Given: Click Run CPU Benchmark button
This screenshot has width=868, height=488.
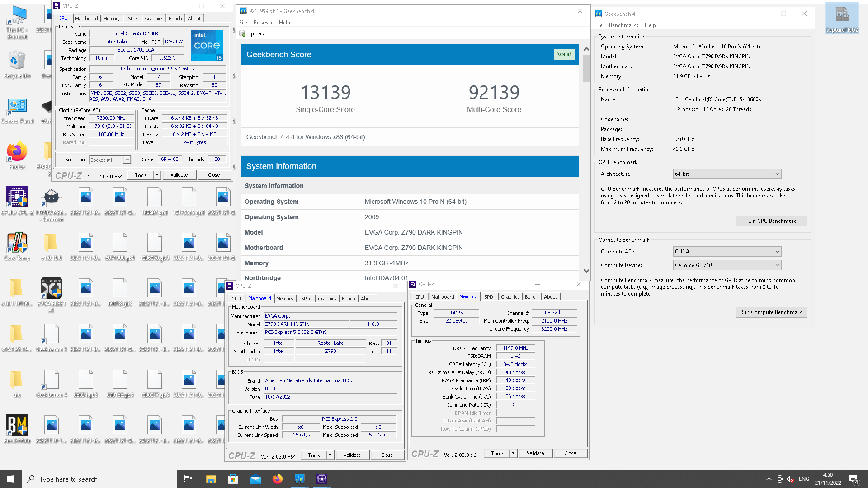Looking at the screenshot, I should pos(771,221).
